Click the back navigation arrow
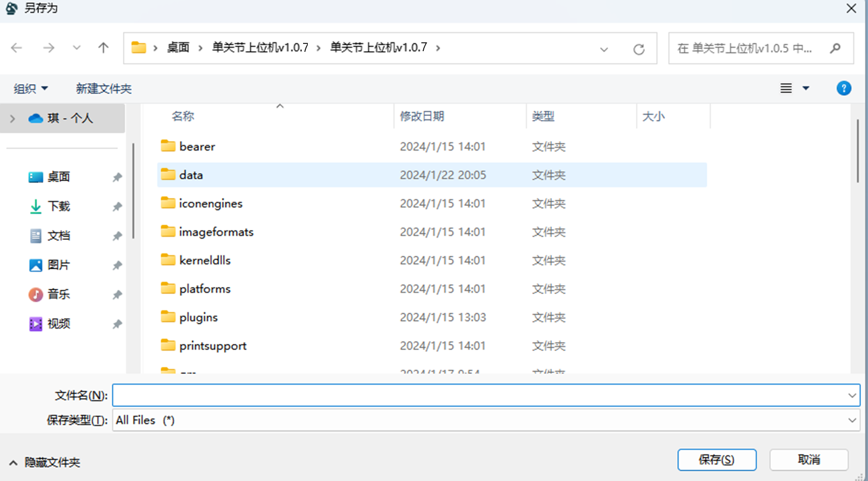 pyautogui.click(x=16, y=48)
